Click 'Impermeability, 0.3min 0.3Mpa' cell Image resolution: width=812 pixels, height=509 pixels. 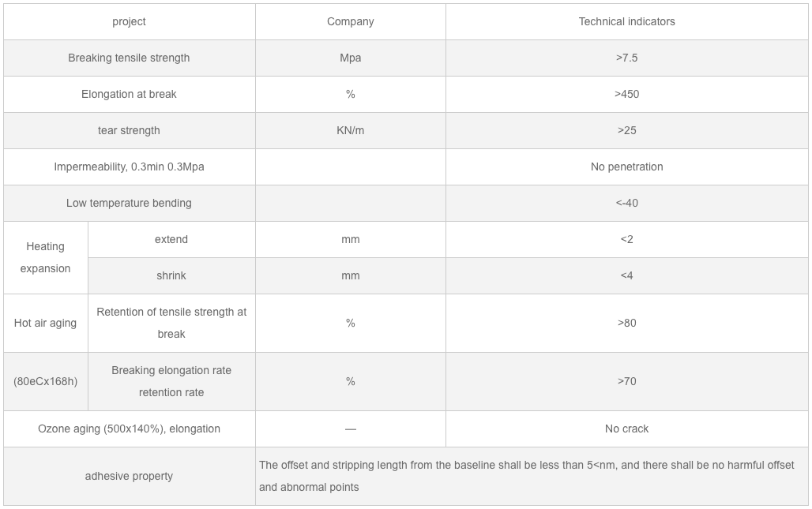coord(129,167)
